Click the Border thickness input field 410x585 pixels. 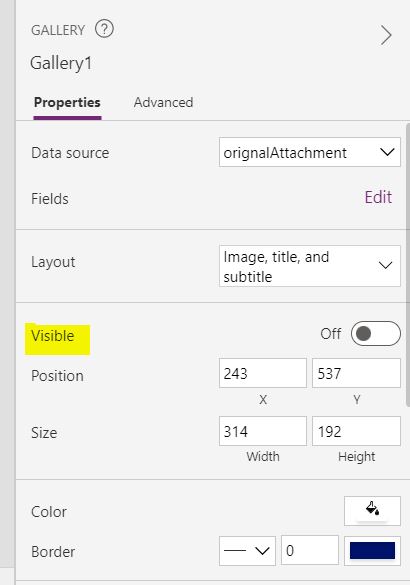point(310,551)
